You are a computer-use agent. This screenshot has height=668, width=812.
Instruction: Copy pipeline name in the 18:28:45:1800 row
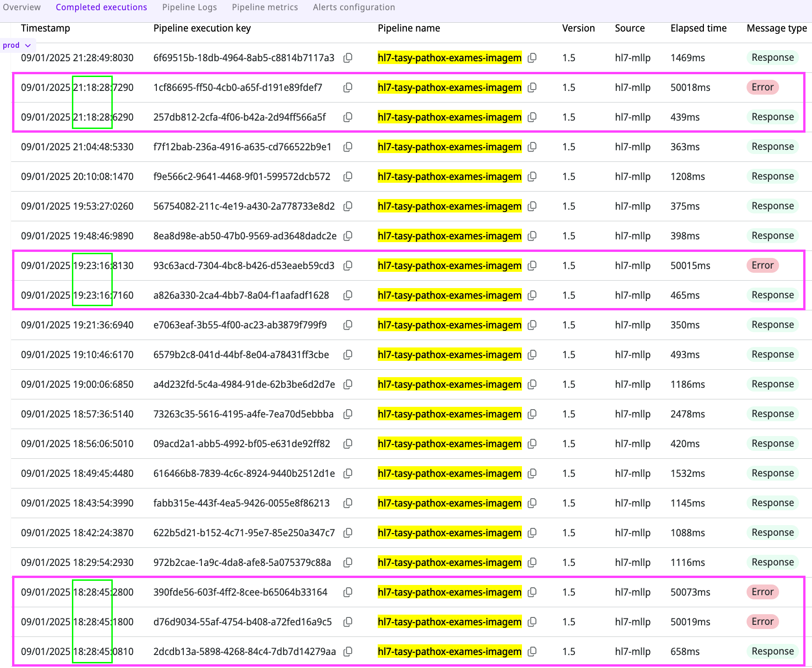coord(532,622)
